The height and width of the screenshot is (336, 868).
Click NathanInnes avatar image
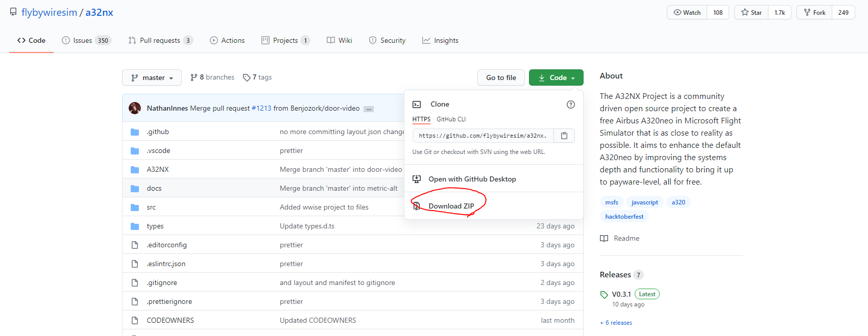[x=135, y=108]
